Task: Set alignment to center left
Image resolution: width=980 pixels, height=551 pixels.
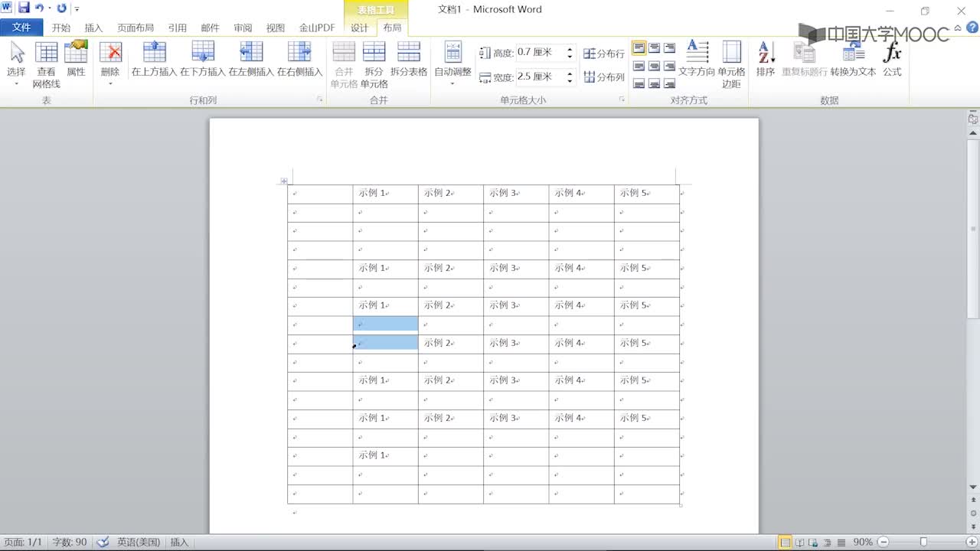Action: point(639,66)
